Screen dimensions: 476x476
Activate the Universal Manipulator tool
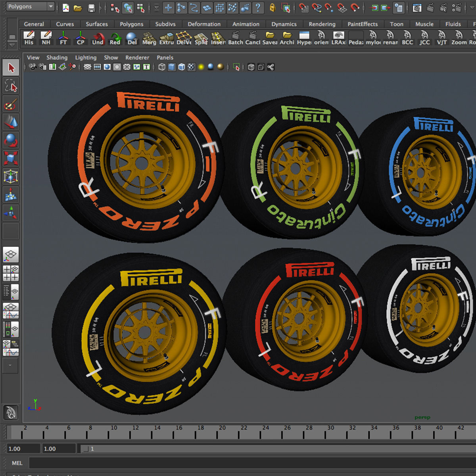(11, 177)
